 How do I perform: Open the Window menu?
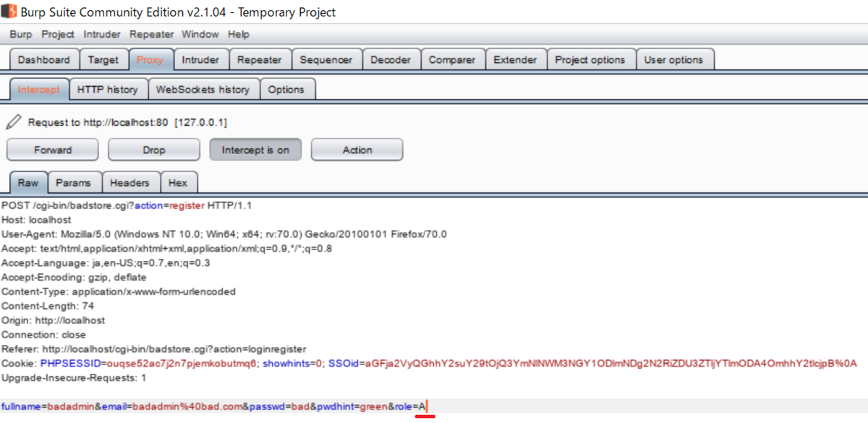click(200, 34)
